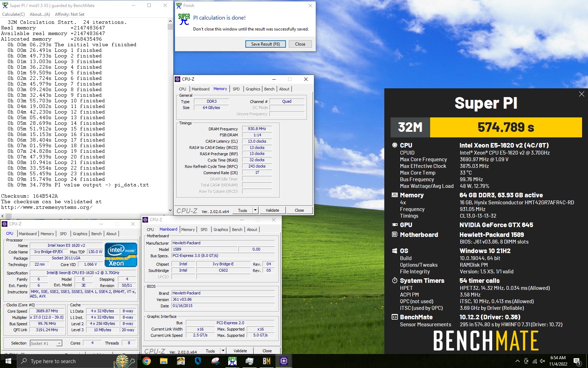Viewport: 588px width, 368px height.
Task: Open Memory tab in CPU-Z Mainboard window
Action: click(188, 230)
